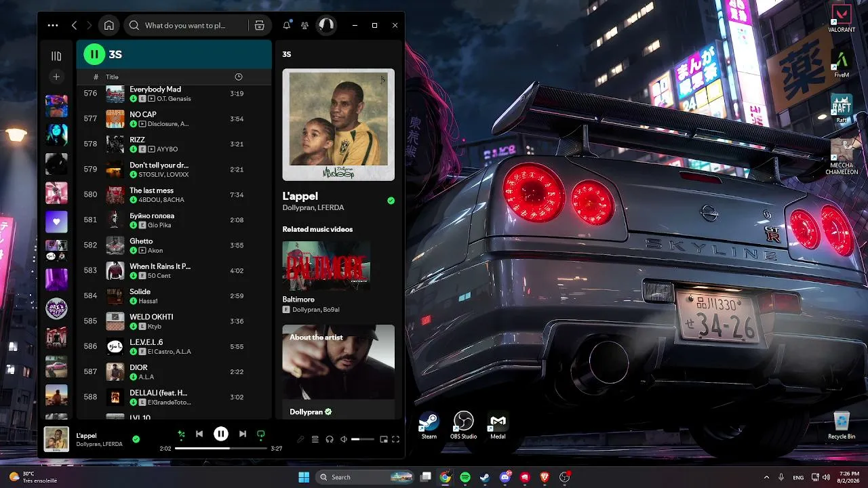
Task: Skip to next track
Action: coord(242,434)
